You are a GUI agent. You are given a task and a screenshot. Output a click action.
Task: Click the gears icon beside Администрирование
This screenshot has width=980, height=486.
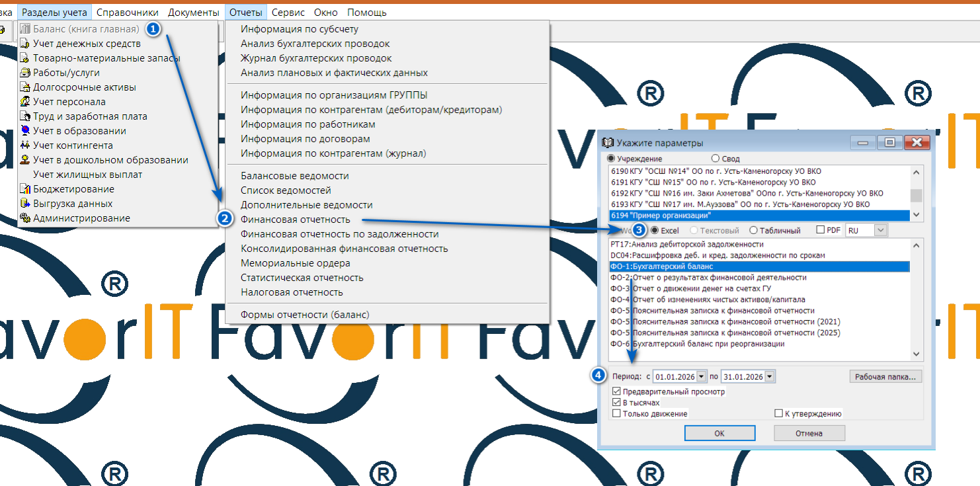[x=25, y=218]
